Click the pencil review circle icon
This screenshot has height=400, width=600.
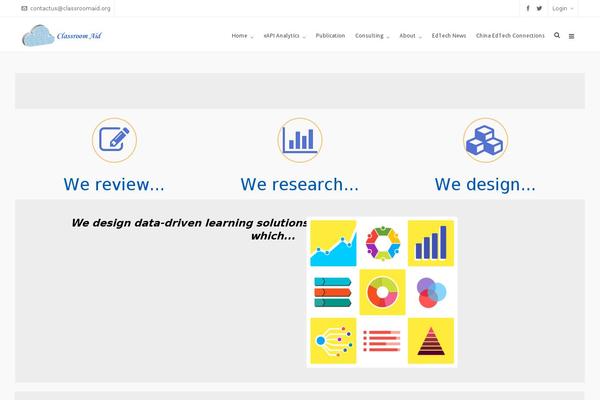coord(114,140)
